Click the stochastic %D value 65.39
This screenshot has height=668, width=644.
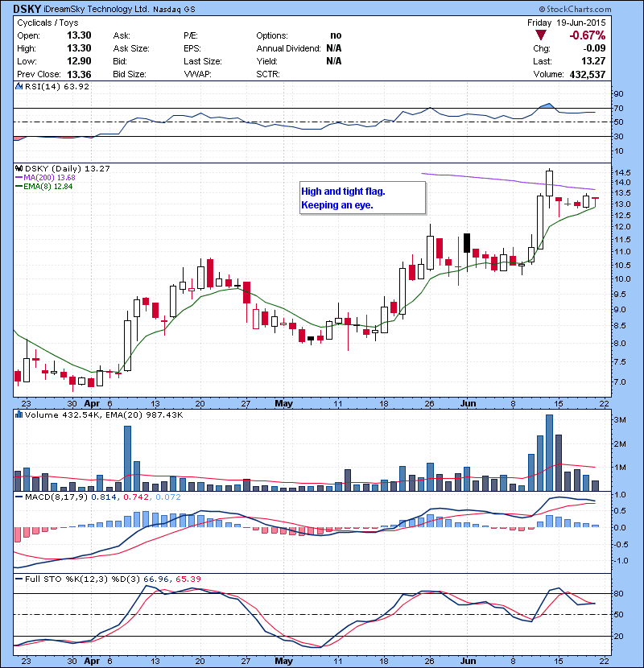188,579
